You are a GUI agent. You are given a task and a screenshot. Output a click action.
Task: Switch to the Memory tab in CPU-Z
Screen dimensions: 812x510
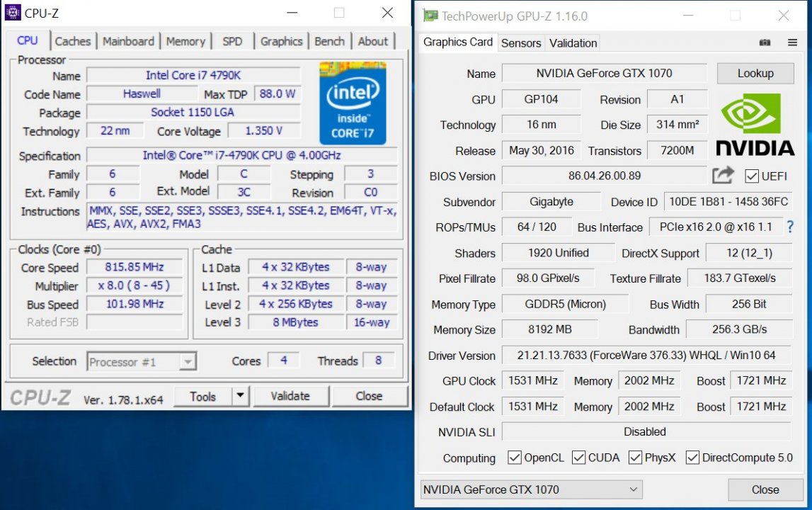coord(185,41)
